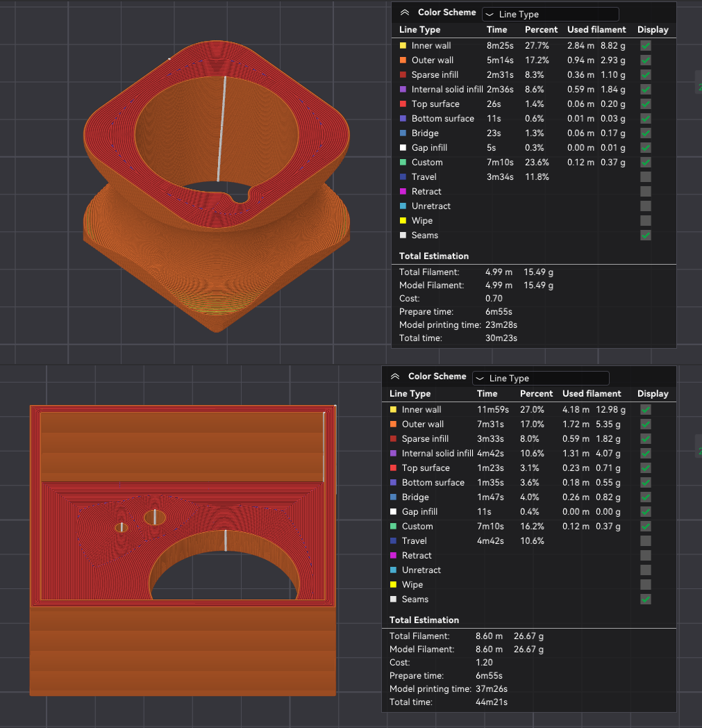Viewport: 702px width, 728px height.
Task: Click dark blue Travel swatch in 11.8% row
Action: [x=403, y=177]
